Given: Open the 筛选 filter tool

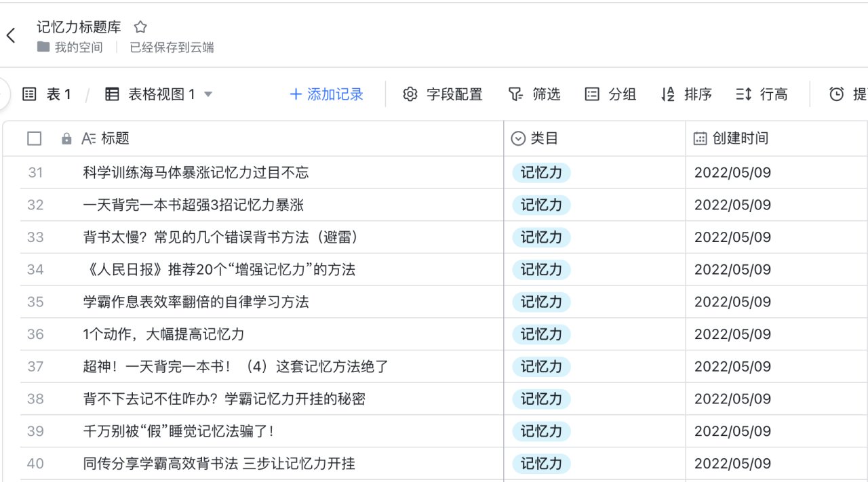Looking at the screenshot, I should tap(534, 94).
